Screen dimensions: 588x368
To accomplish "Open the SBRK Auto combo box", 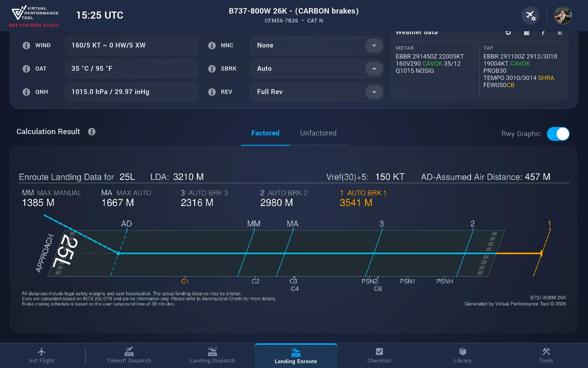I will 317,69.
